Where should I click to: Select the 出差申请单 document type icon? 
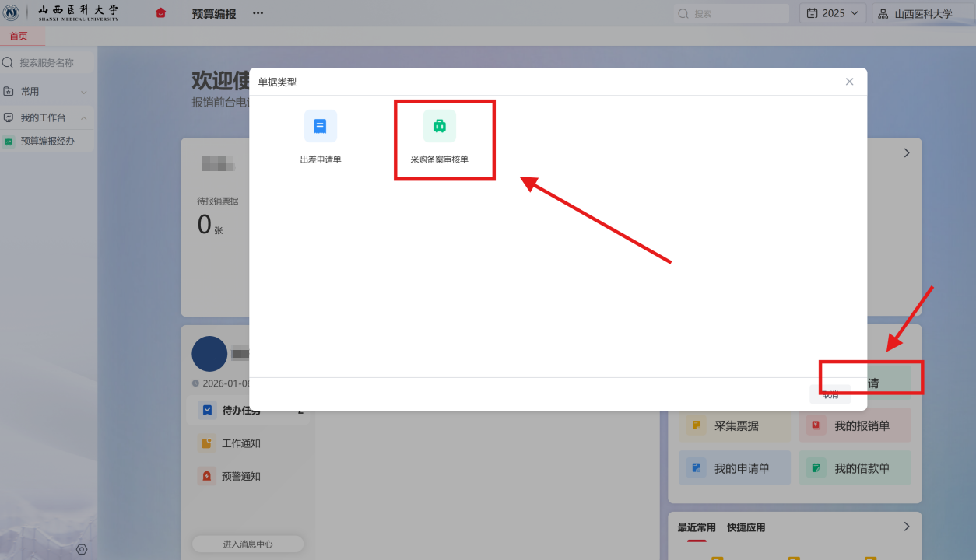[320, 126]
